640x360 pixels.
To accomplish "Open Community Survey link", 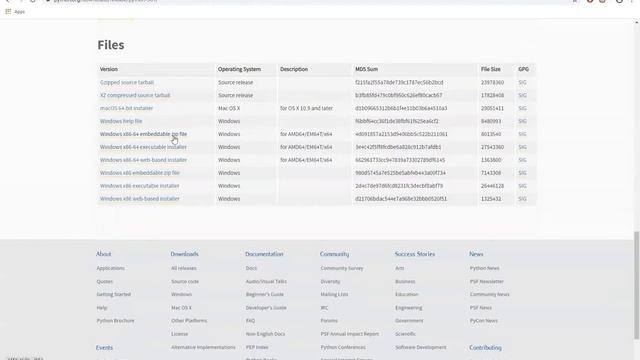I will coord(342,268).
